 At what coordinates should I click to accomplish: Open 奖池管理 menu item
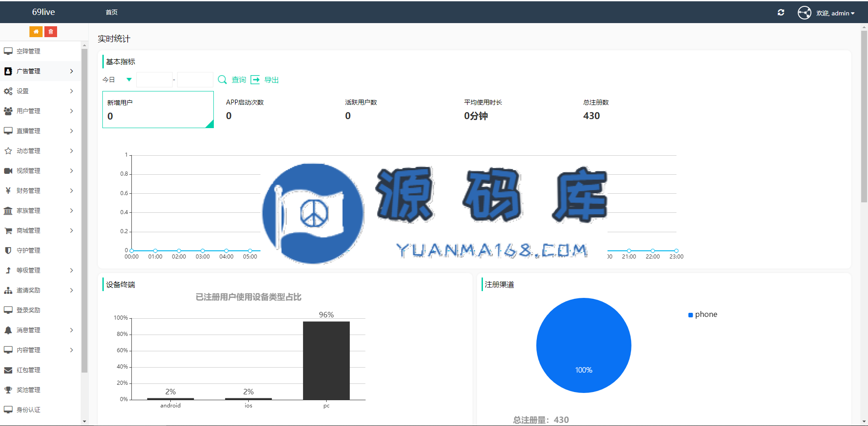[x=41, y=390]
